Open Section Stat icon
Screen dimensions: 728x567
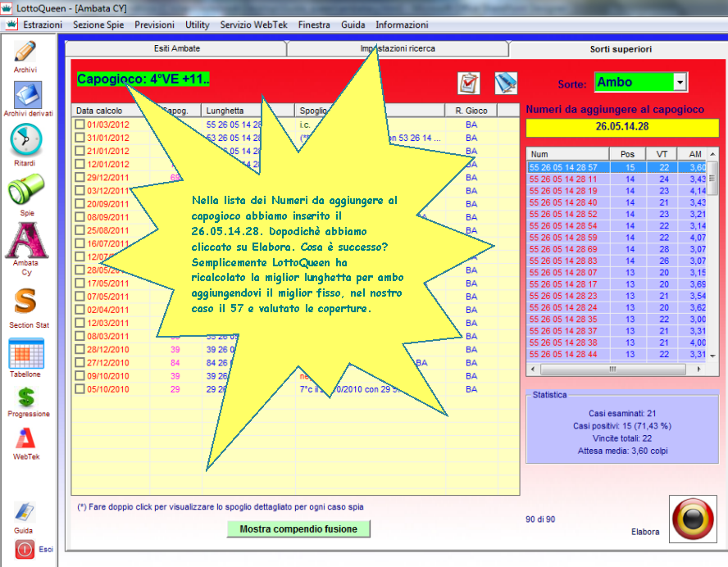coord(25,302)
